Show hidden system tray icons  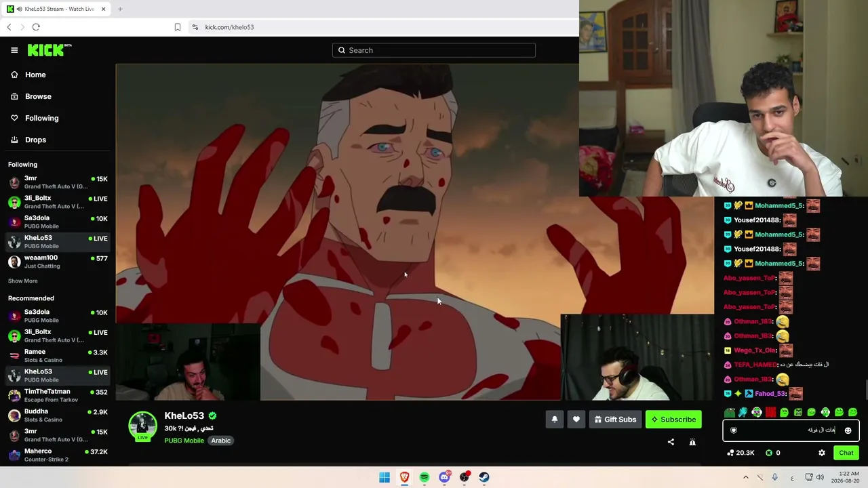745,477
